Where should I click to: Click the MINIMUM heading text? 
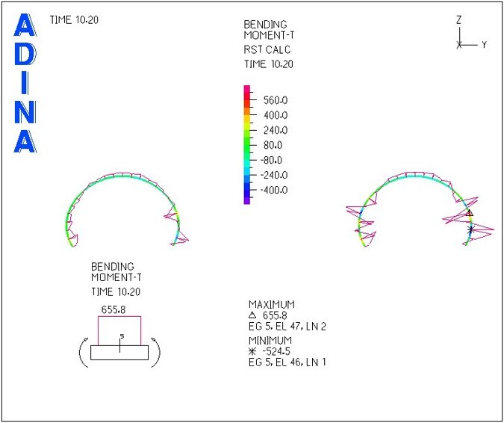click(270, 340)
